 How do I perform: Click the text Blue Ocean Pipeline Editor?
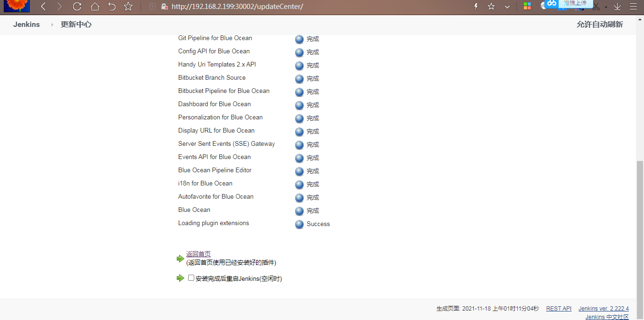pos(215,170)
